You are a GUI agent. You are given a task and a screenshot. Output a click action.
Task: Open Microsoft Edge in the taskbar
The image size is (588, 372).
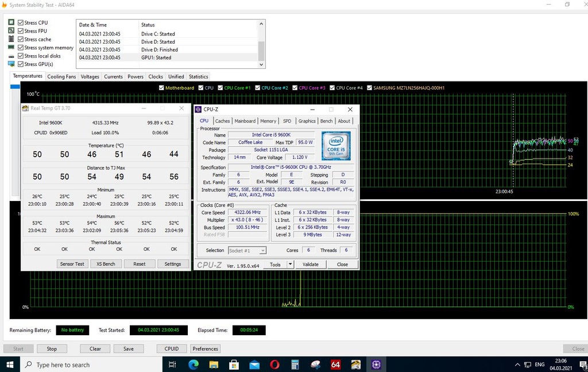tap(193, 365)
